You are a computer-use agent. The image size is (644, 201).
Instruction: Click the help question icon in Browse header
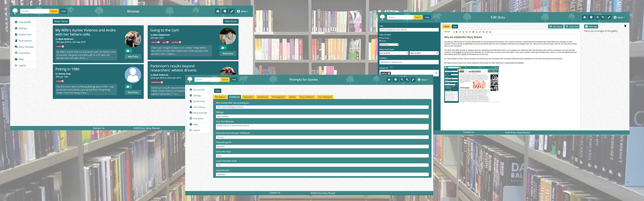click(225, 11)
